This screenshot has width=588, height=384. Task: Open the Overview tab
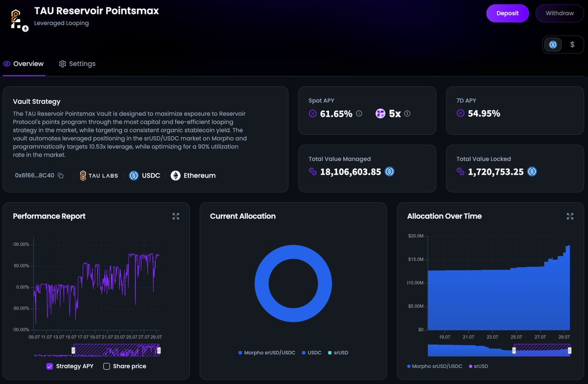coord(24,64)
